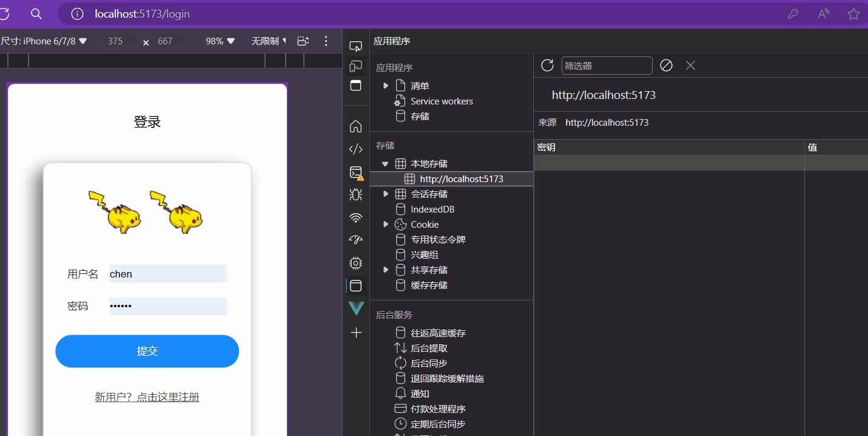Click the device width field showing 375
The height and width of the screenshot is (436, 868).
point(115,41)
